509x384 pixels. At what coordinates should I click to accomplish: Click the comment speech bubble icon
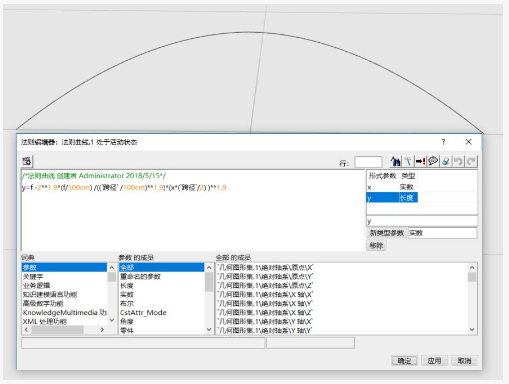click(433, 161)
